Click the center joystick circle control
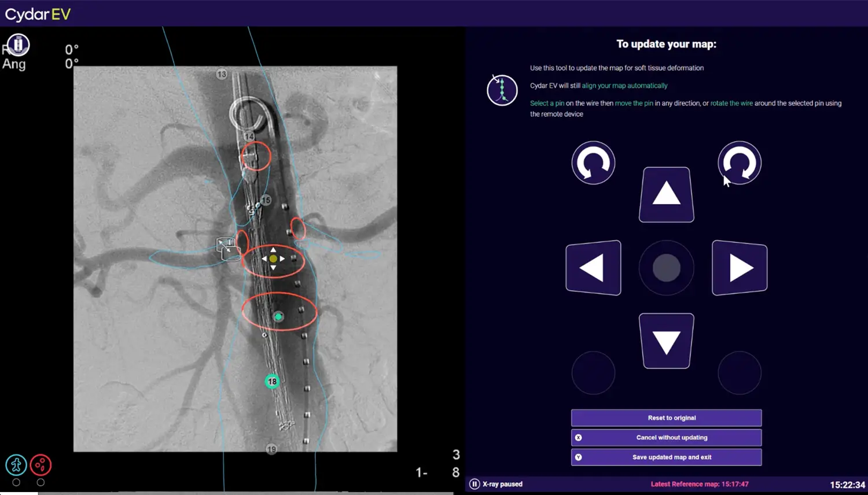Image resolution: width=868 pixels, height=495 pixels. click(x=667, y=268)
